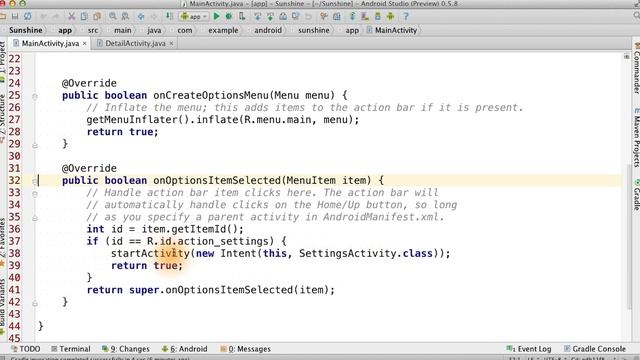Click the VCS Update Project icon
The width and height of the screenshot is (640, 360).
258,16
